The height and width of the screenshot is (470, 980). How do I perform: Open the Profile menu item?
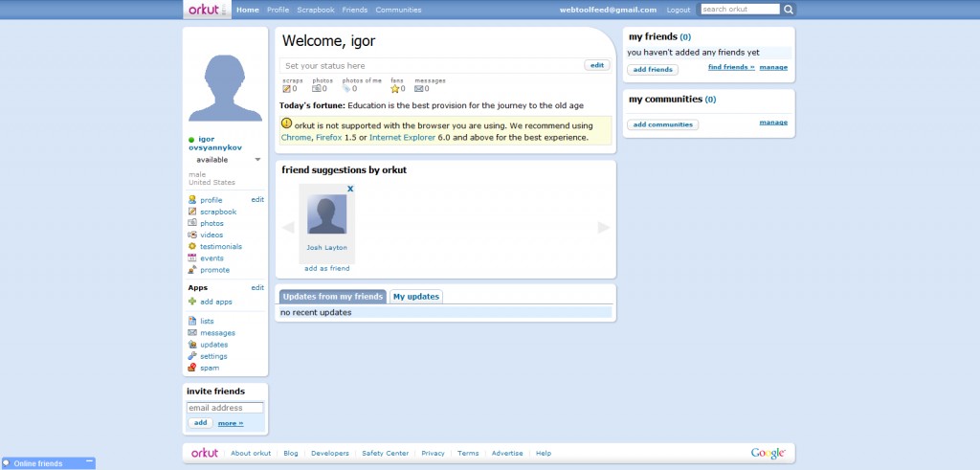278,10
